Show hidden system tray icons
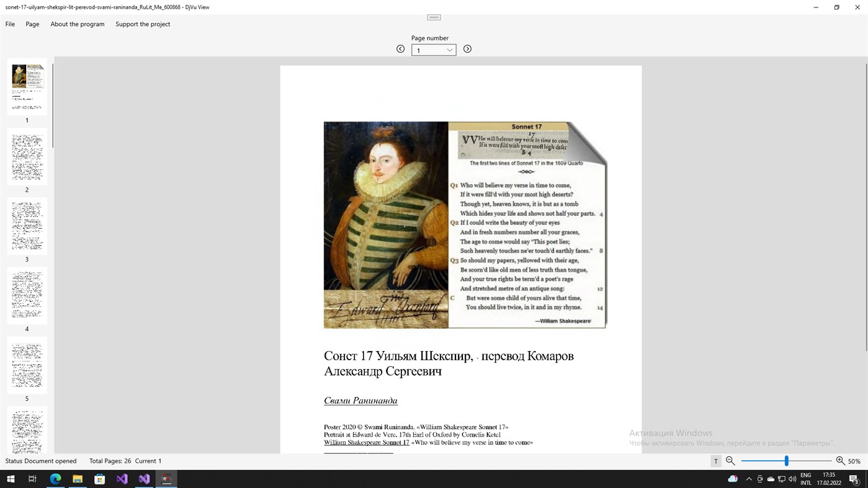 pyautogui.click(x=749, y=479)
